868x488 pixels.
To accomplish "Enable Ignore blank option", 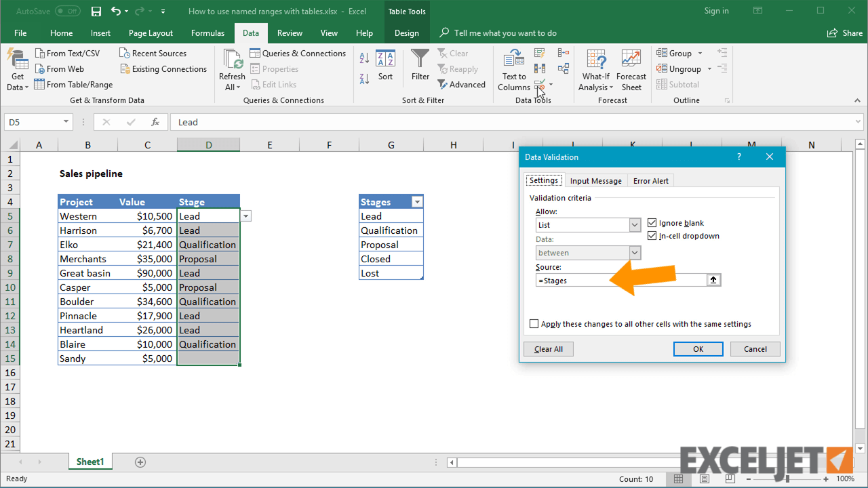I will pos(652,223).
